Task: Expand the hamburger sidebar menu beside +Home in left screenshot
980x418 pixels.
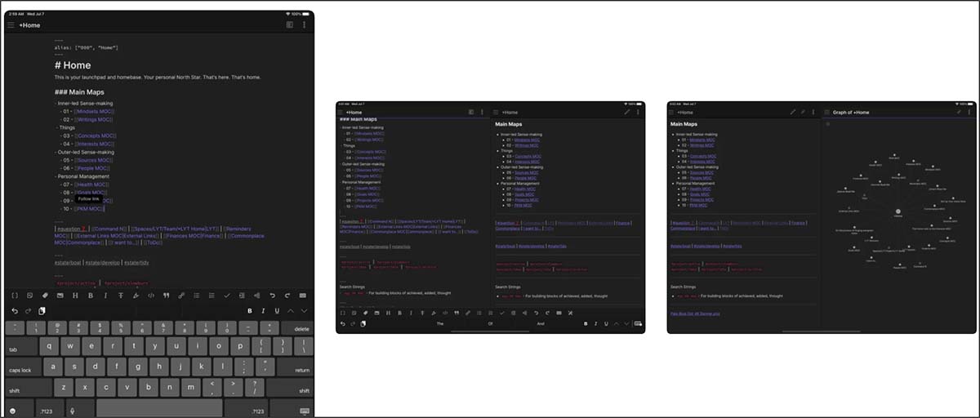Action: click(x=11, y=25)
